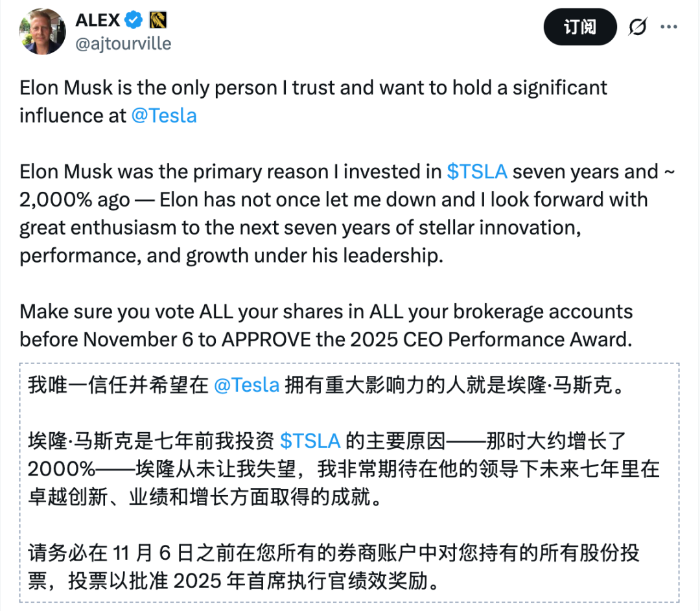Screen dimensions: 700x611
Task: Click the @Tesla mention in the Chinese translation
Action: (x=246, y=385)
